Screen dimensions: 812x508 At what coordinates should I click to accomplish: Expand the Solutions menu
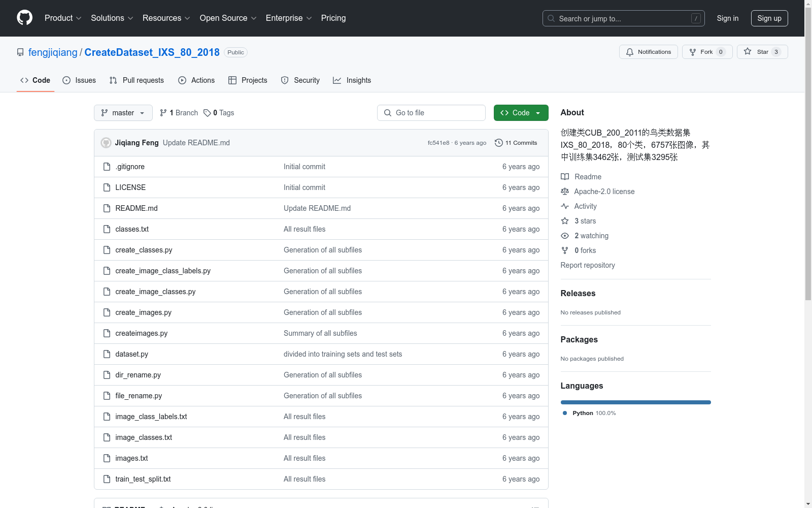click(112, 18)
